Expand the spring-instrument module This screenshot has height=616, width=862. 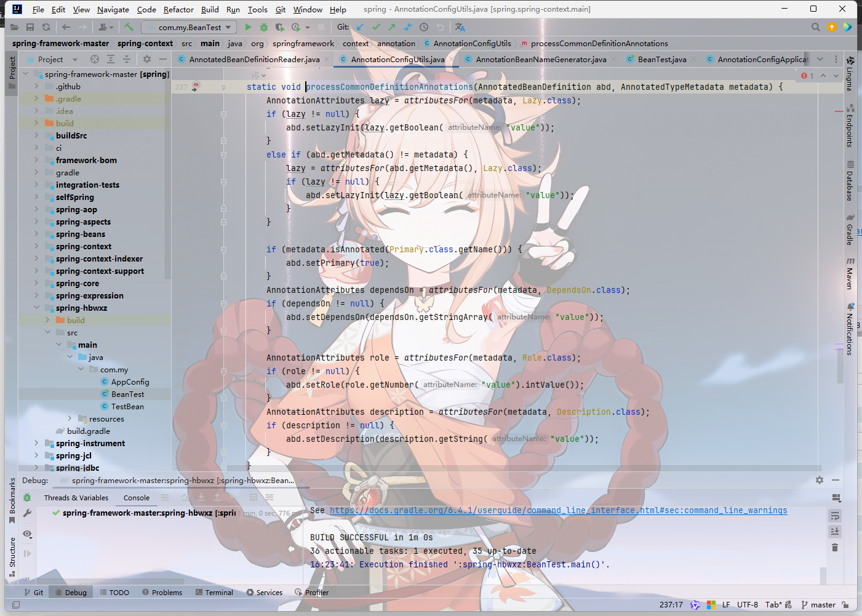36,443
